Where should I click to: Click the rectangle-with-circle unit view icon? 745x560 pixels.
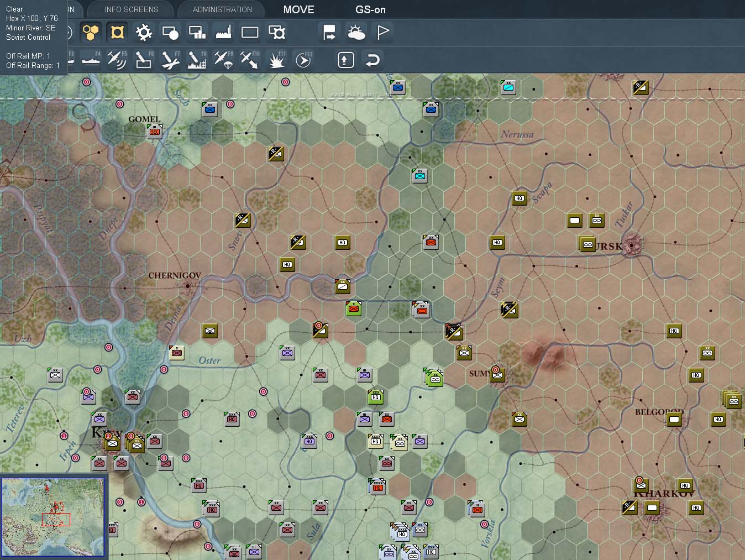(x=170, y=32)
